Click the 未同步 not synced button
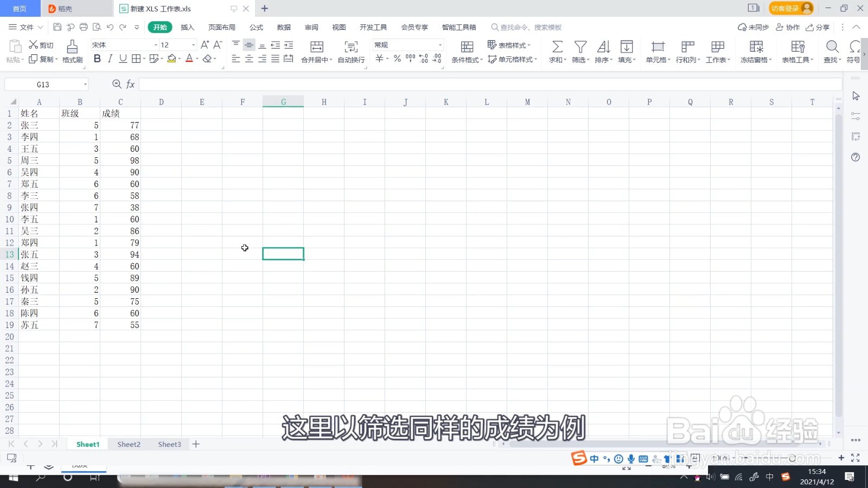This screenshot has height=488, width=868. coord(753,27)
